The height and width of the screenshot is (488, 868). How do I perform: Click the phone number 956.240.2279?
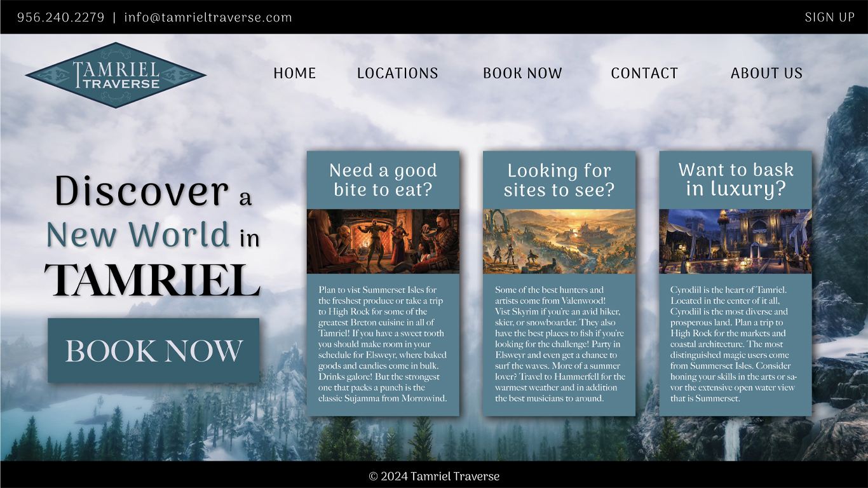tap(60, 17)
